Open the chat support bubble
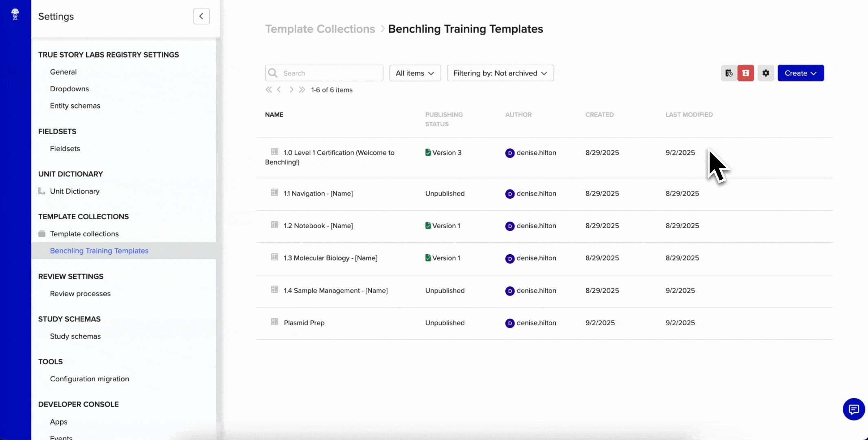The image size is (868, 440). (853, 409)
